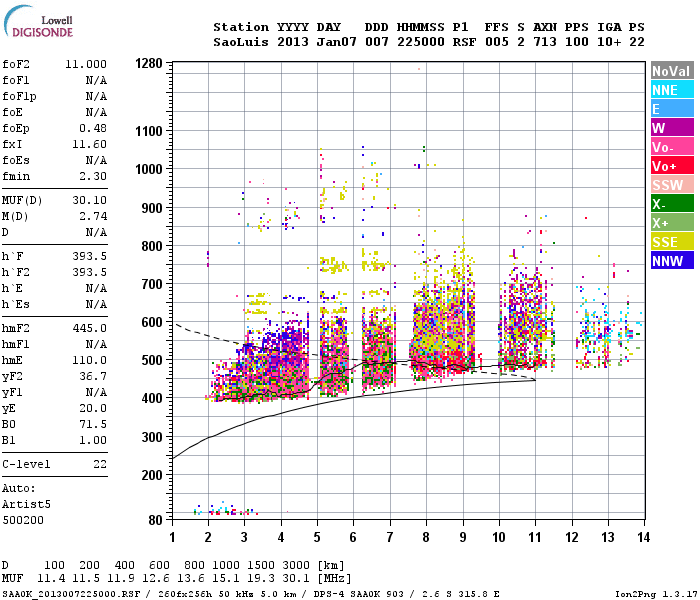This screenshot has width=700, height=600.
Task: Click the yF2 value 36.7
Action: click(x=93, y=376)
